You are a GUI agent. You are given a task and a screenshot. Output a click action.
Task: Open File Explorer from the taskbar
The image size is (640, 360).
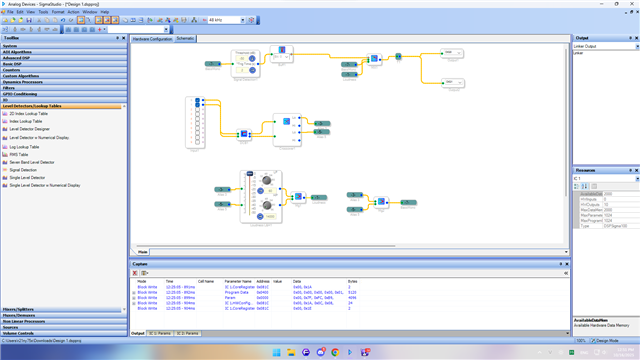[x=291, y=352]
